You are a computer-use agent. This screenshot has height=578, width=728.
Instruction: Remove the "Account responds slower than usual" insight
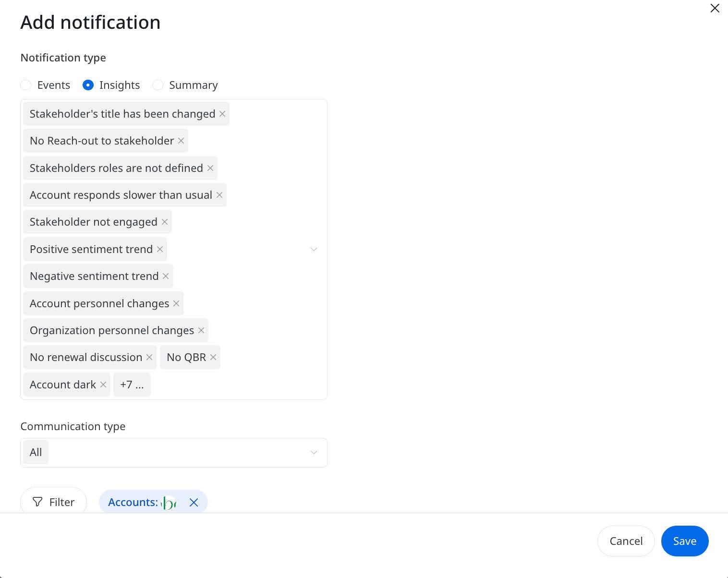pos(219,195)
